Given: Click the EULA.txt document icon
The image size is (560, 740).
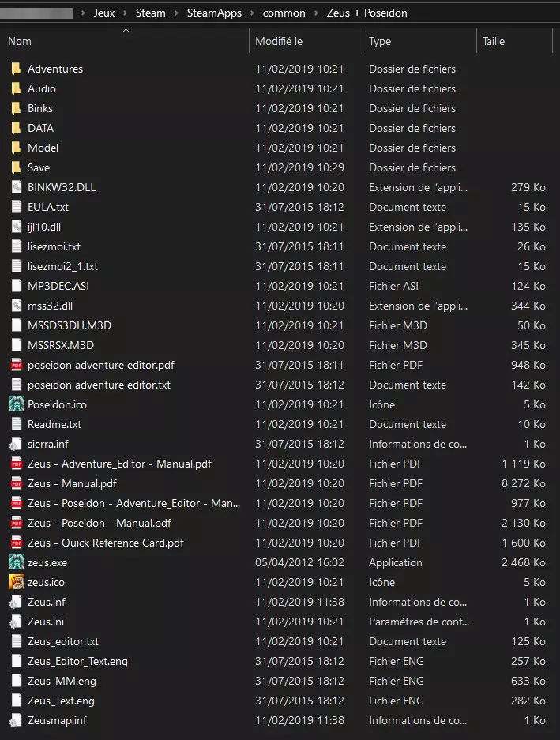Looking at the screenshot, I should [17, 207].
